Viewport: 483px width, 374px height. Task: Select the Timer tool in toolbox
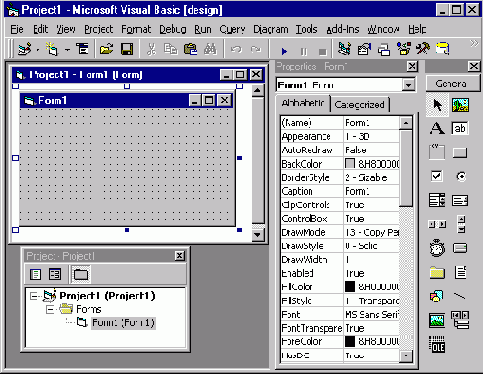[x=437, y=248]
